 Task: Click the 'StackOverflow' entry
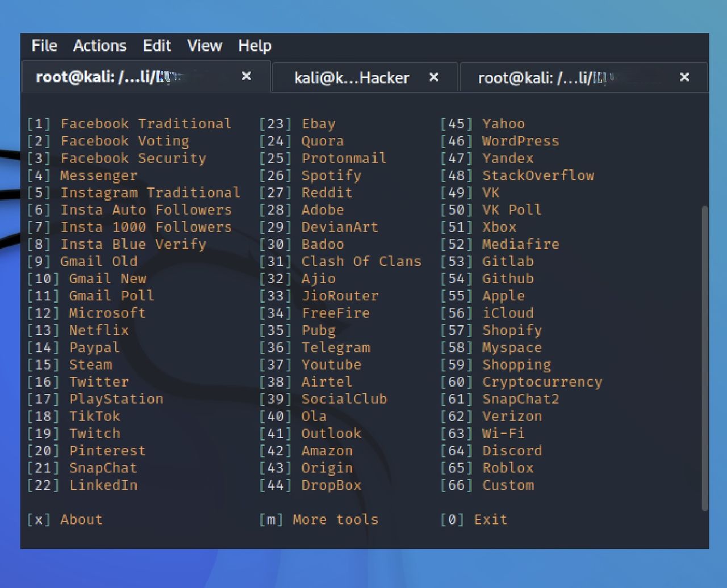point(538,175)
